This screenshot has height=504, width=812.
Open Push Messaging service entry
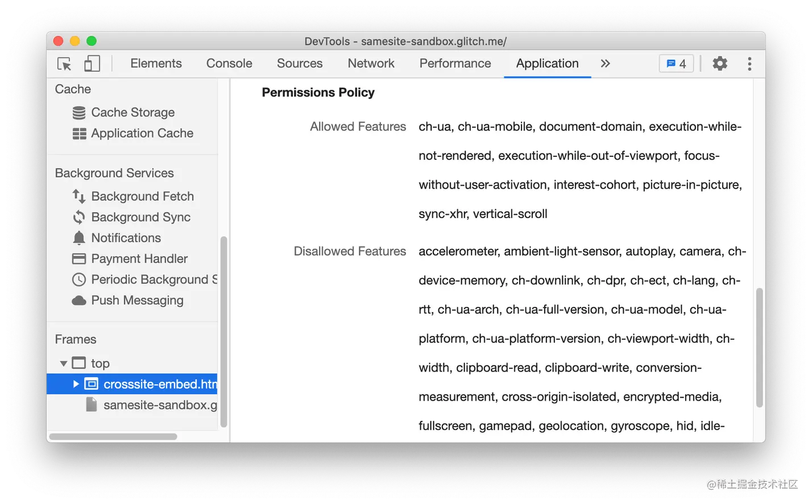pos(137,301)
